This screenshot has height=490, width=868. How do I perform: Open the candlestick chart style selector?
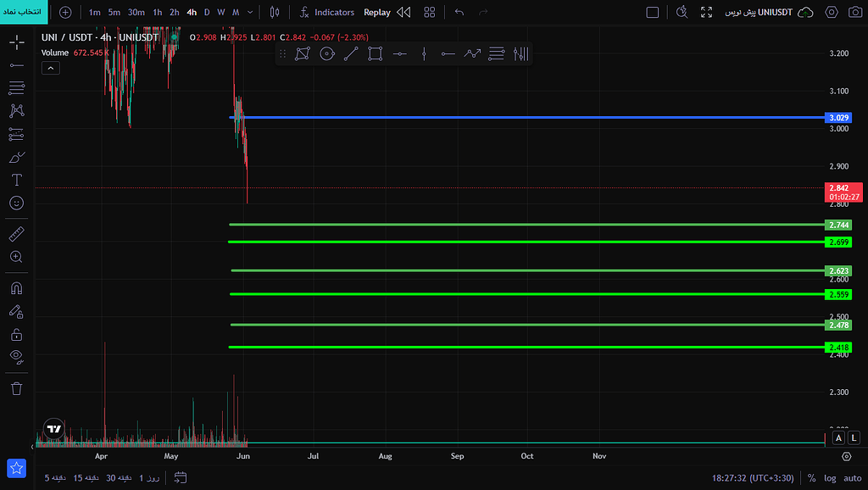[275, 12]
